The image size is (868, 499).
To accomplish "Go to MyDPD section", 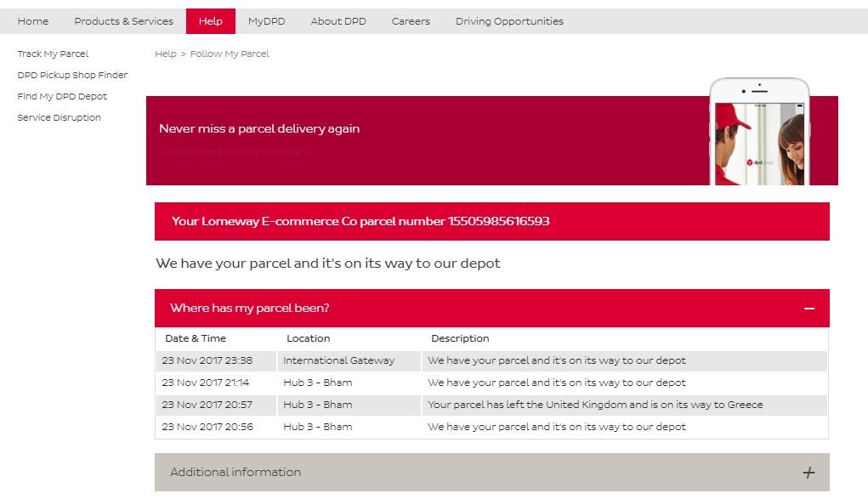I will click(x=266, y=21).
